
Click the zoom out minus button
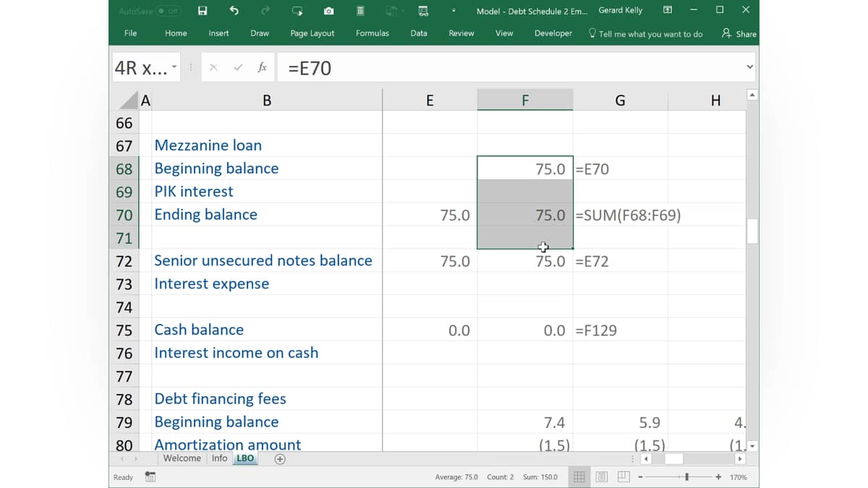pos(640,476)
